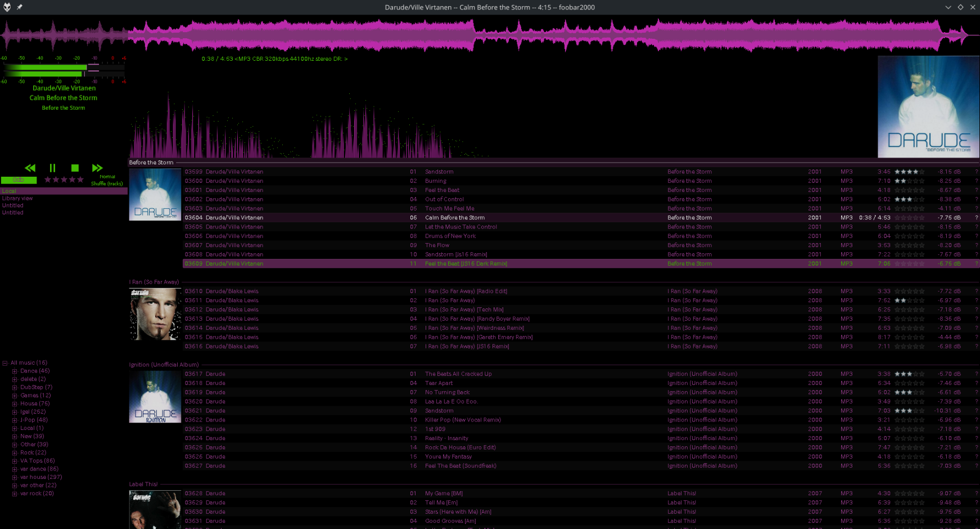980x529 pixels.
Task: Click the spectrum visualizer panel
Action: click(502, 110)
